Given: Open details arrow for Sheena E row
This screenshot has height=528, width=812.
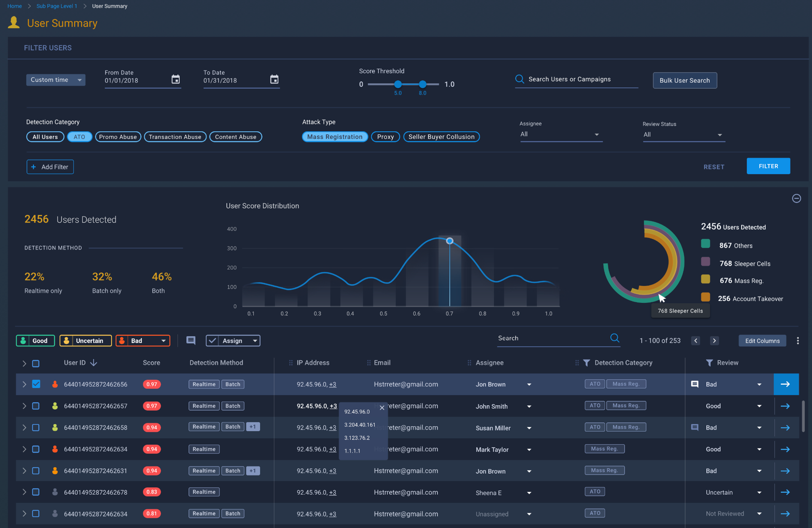Looking at the screenshot, I should coord(785,492).
